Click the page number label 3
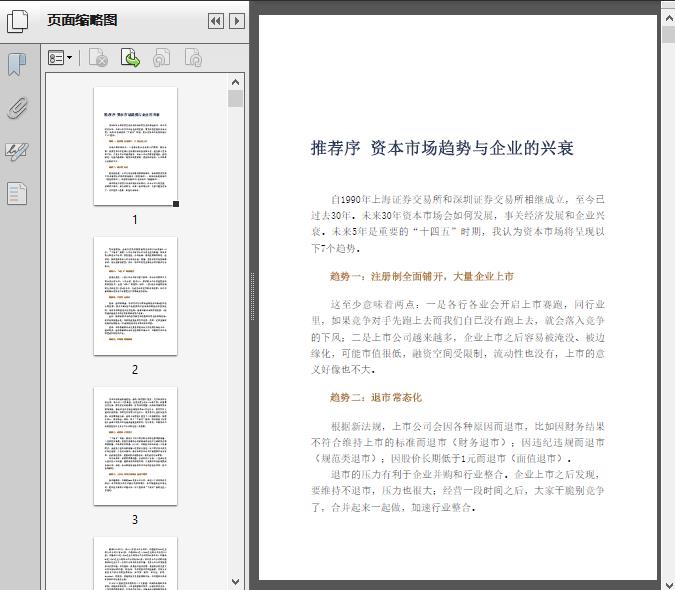675x590 pixels. [x=135, y=519]
